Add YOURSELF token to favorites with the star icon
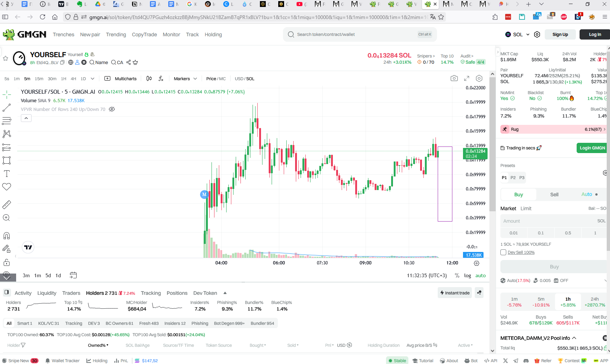 tap(5, 58)
